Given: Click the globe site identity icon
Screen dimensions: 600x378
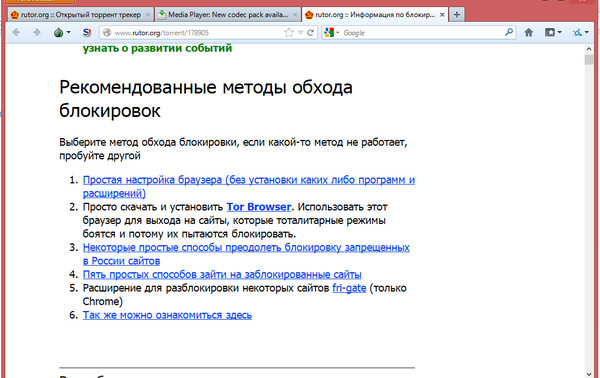Looking at the screenshot, I should [108, 33].
